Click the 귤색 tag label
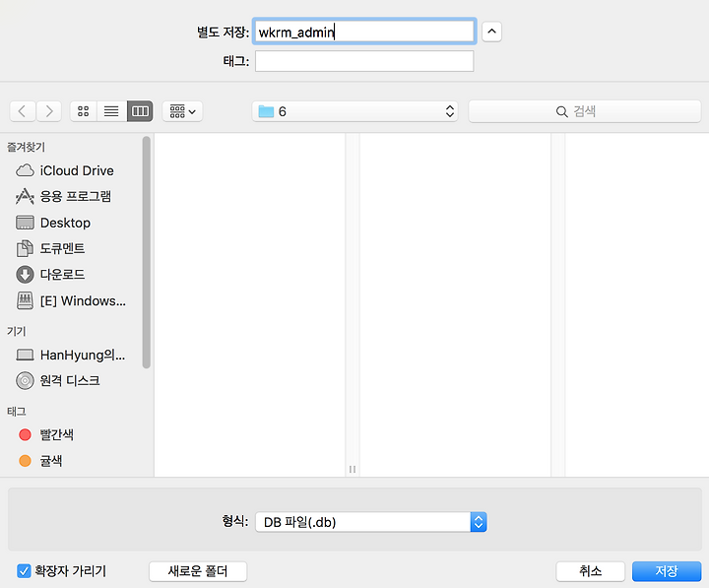 pos(51,461)
